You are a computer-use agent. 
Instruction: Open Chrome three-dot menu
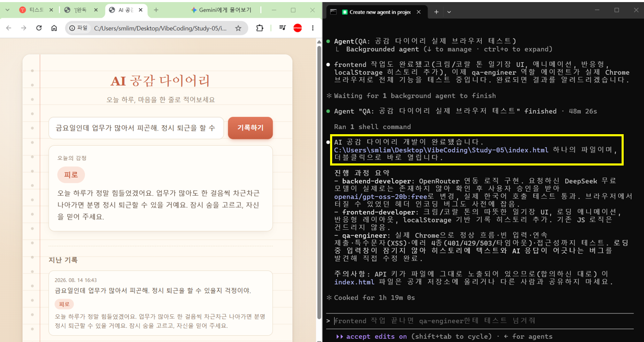[x=313, y=28]
